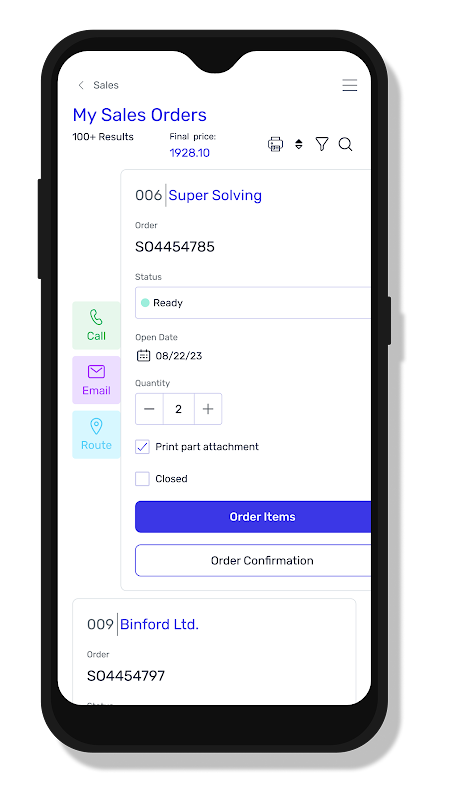The width and height of the screenshot is (450, 800).
Task: Decrease quantity with minus button
Action: 149,409
